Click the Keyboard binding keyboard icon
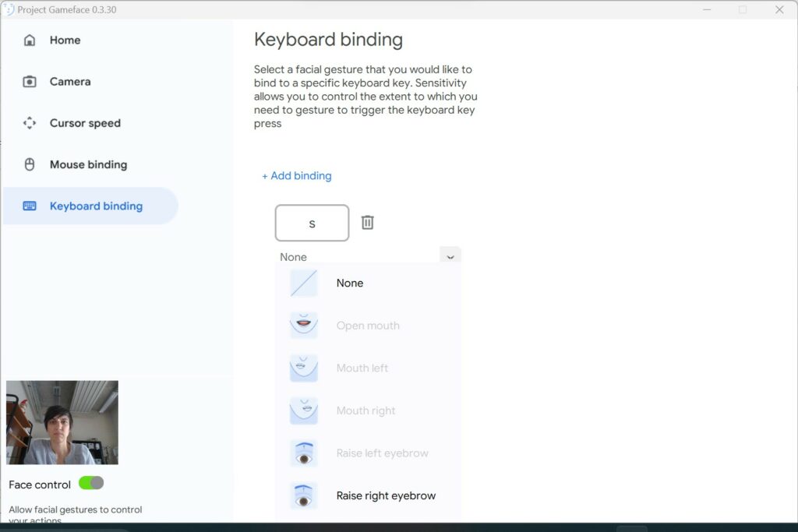Image resolution: width=798 pixels, height=532 pixels. pos(30,206)
